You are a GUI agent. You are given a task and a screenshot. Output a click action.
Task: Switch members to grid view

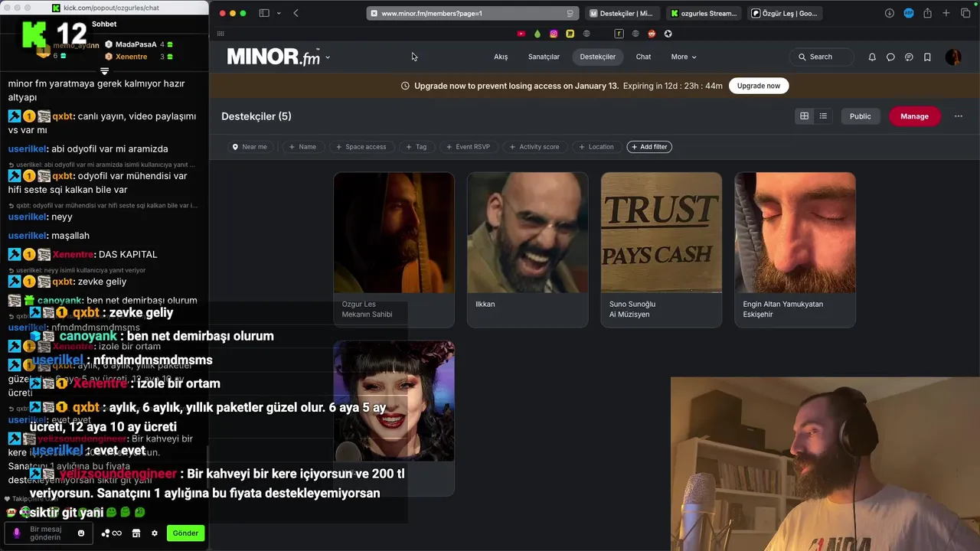click(x=804, y=116)
